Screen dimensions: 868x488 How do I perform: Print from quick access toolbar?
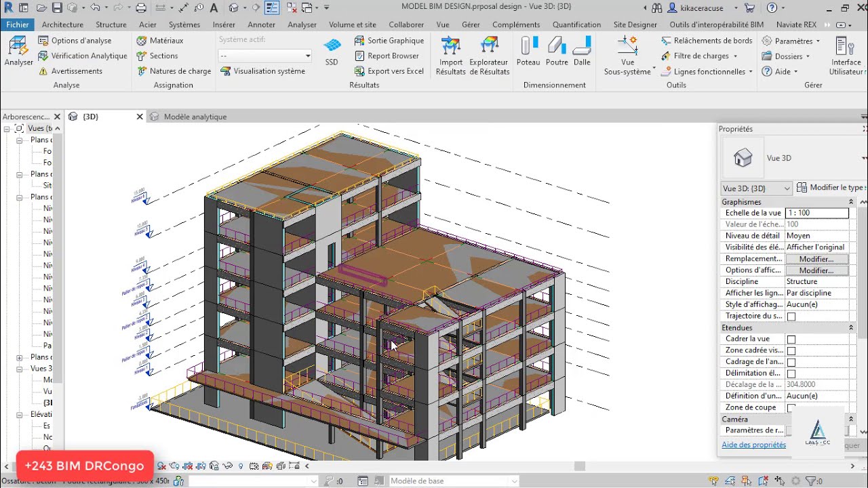click(141, 8)
